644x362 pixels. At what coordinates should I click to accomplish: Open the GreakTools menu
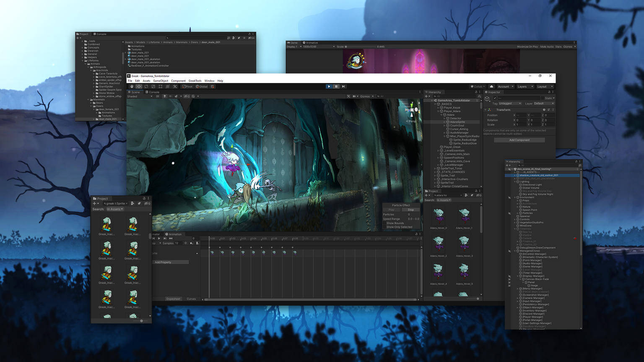click(x=195, y=81)
